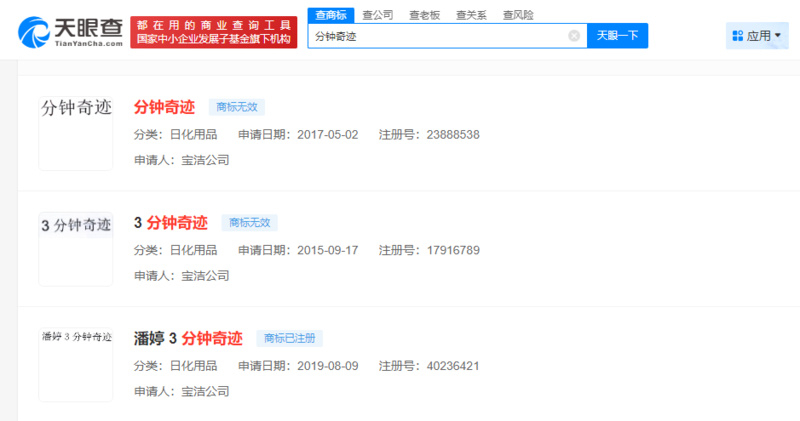This screenshot has height=421, width=800.
Task: Click registration number 17916789
Action: pyautogui.click(x=453, y=251)
